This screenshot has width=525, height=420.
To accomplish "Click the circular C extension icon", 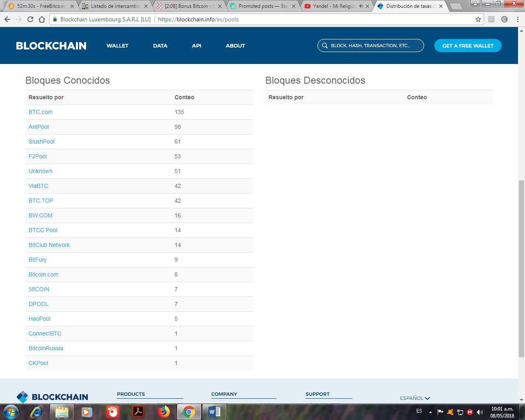I will (x=504, y=19).
